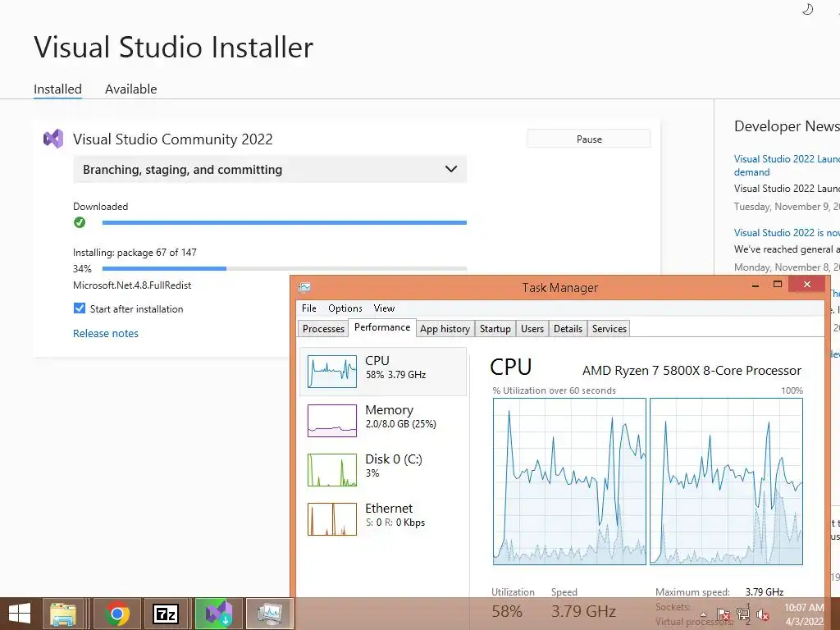Open the File menu in Task Manager

pos(309,308)
